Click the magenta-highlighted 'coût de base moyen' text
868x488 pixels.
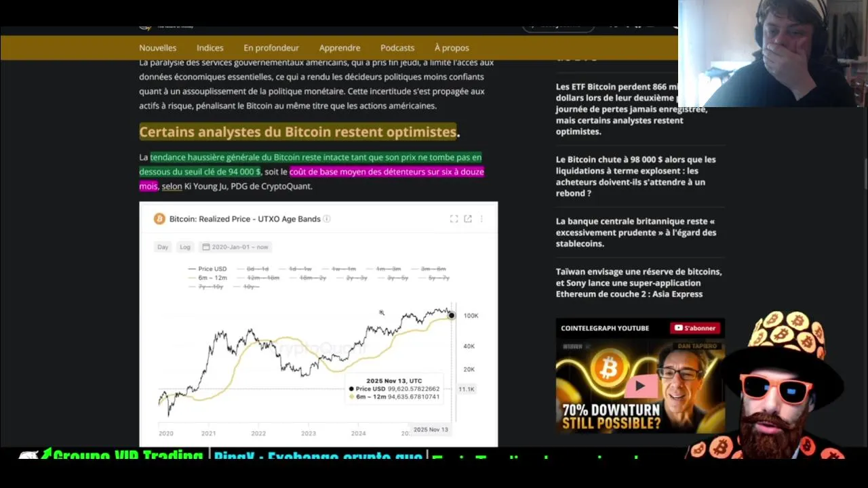[387, 172]
